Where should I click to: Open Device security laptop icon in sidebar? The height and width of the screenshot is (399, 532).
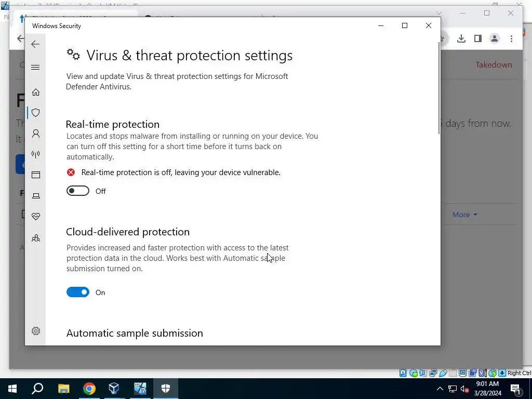coord(36,196)
